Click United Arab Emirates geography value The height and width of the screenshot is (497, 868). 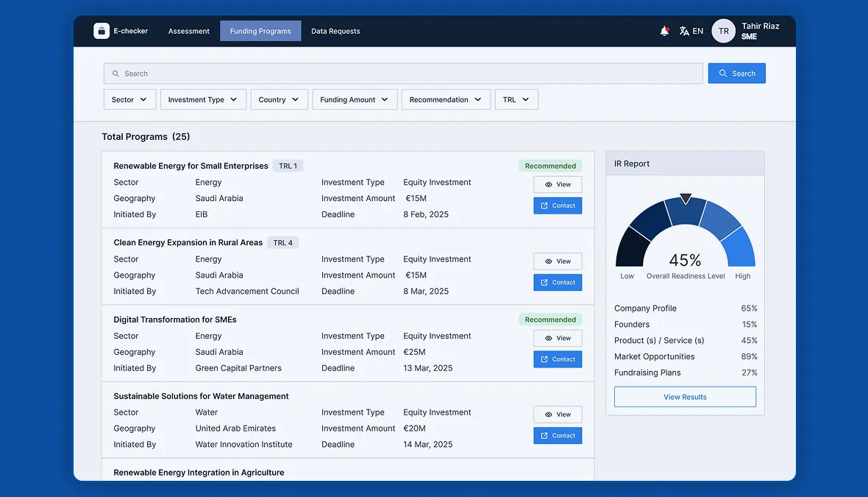tap(235, 429)
